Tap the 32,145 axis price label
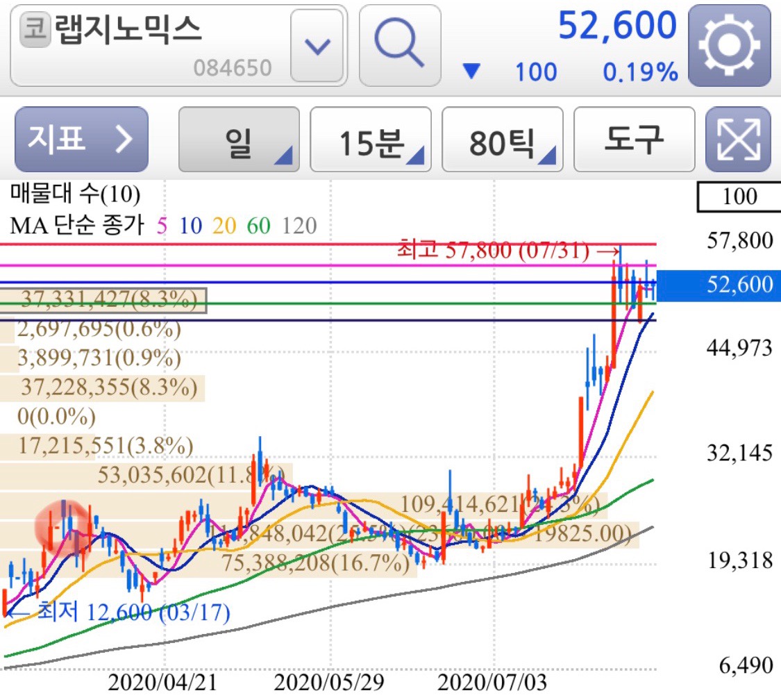 click(x=739, y=453)
